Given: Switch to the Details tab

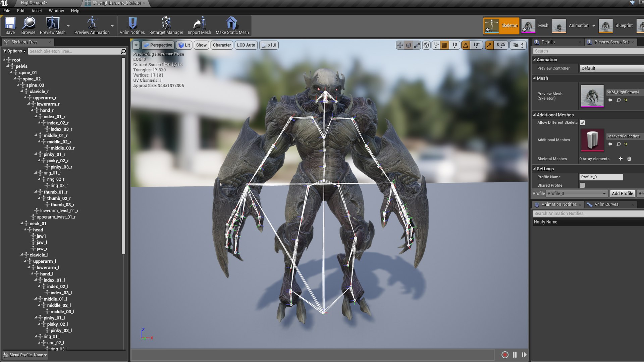Looking at the screenshot, I should pos(548,42).
